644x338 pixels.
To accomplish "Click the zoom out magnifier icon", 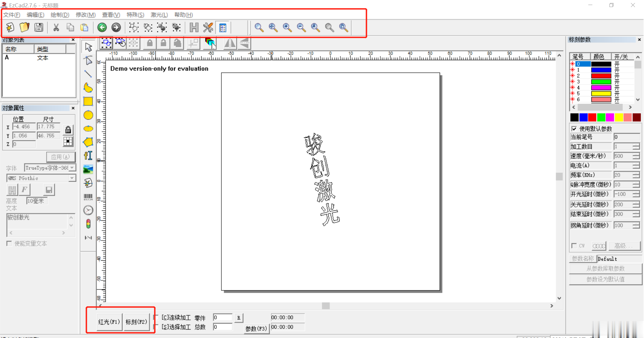I will point(301,27).
